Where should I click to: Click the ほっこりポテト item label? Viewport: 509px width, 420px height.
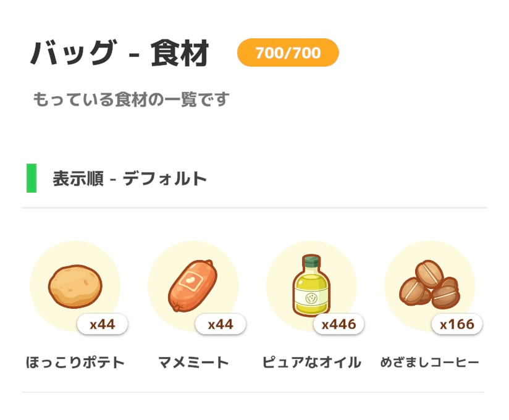pos(75,362)
